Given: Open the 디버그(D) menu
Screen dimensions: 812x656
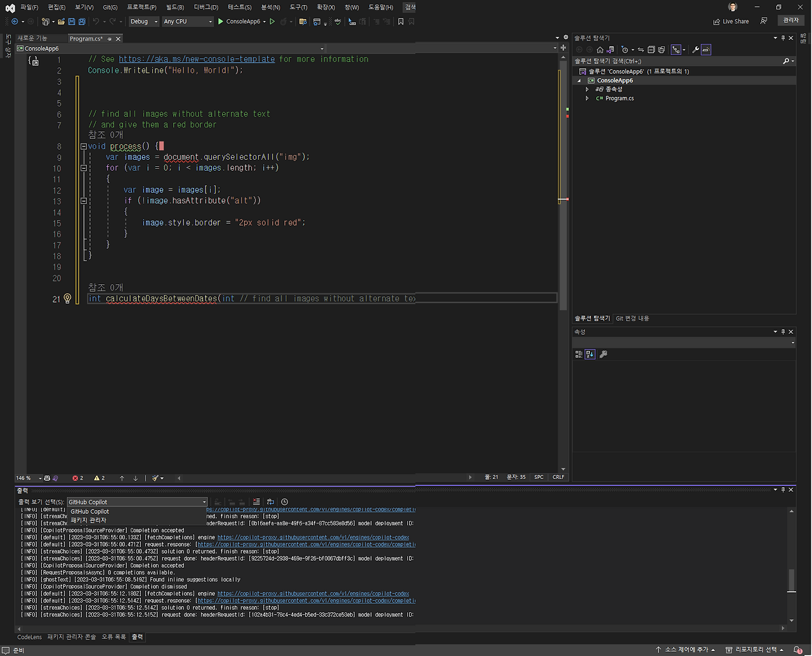Looking at the screenshot, I should 204,7.
